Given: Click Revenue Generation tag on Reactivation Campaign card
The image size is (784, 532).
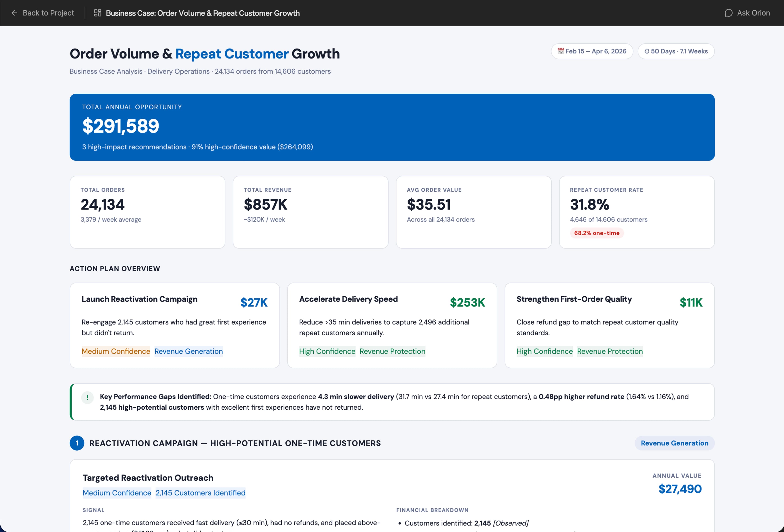Looking at the screenshot, I should (x=189, y=351).
